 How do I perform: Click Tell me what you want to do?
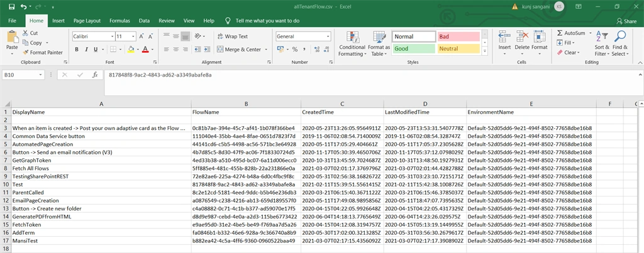[267, 21]
